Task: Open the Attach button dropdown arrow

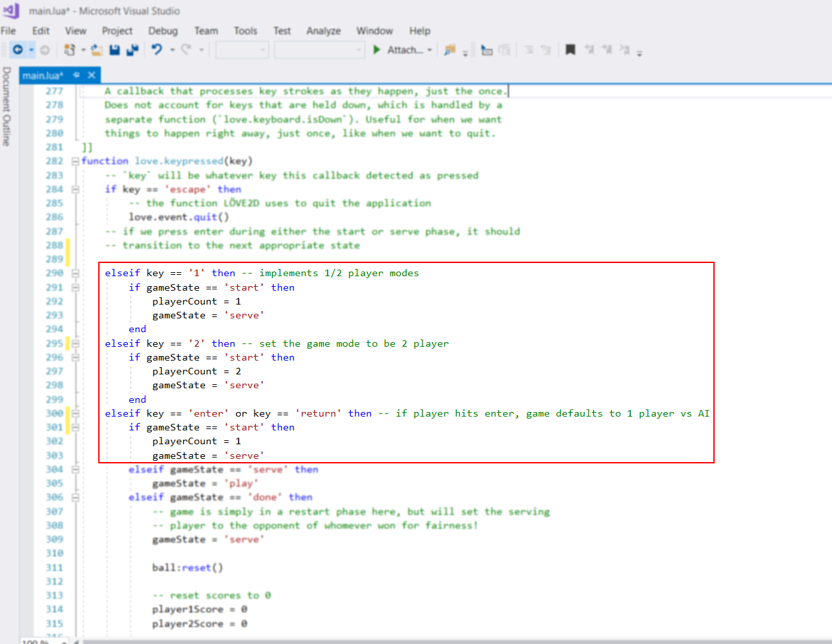Action: pyautogui.click(x=430, y=49)
